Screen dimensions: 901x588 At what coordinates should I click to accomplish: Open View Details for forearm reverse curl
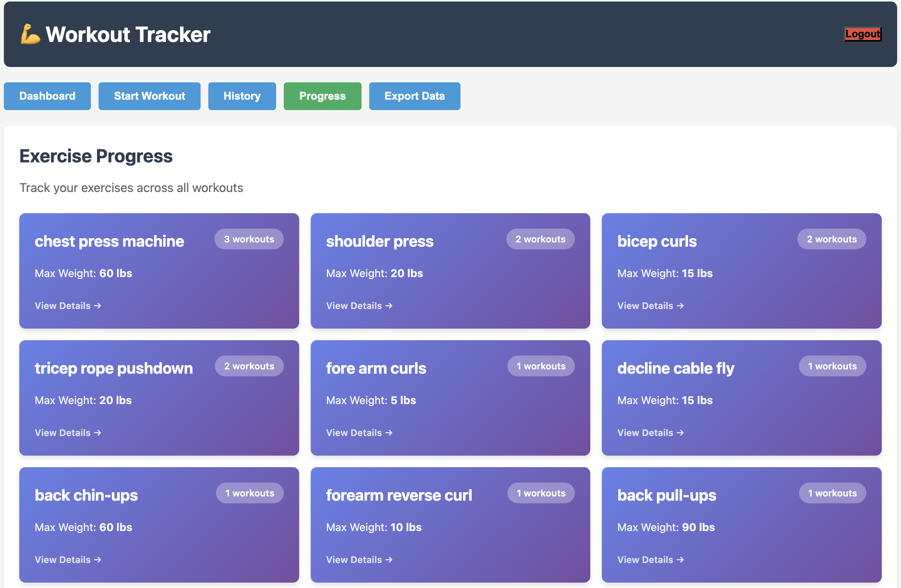[x=359, y=560]
